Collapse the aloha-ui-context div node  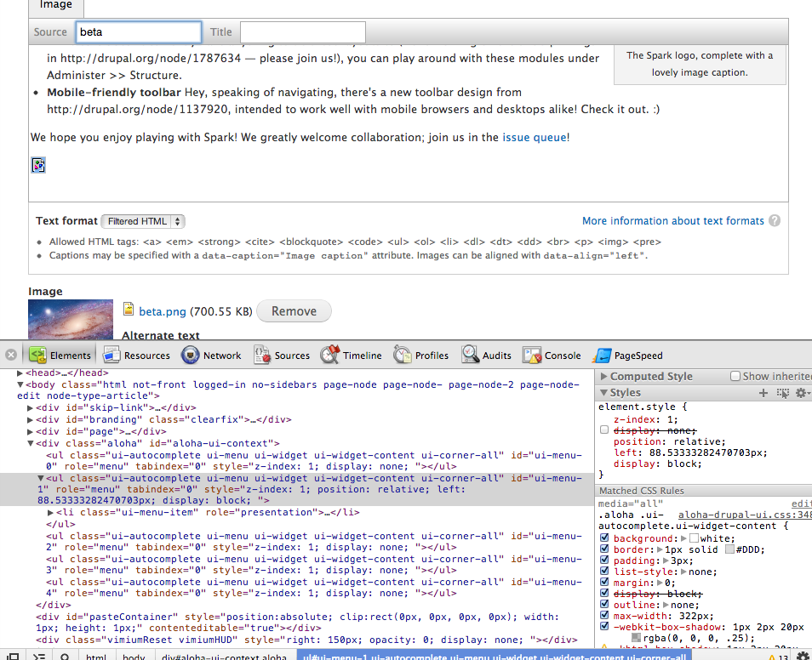30,444
